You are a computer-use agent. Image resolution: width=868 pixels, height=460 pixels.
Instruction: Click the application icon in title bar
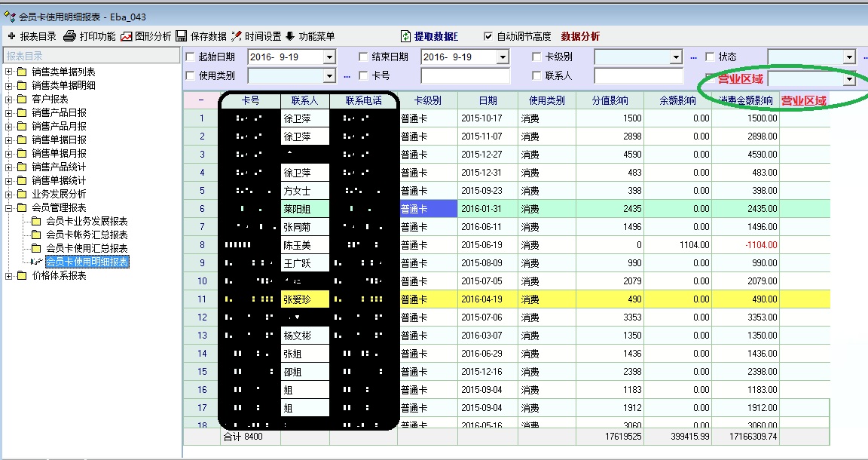point(9,17)
